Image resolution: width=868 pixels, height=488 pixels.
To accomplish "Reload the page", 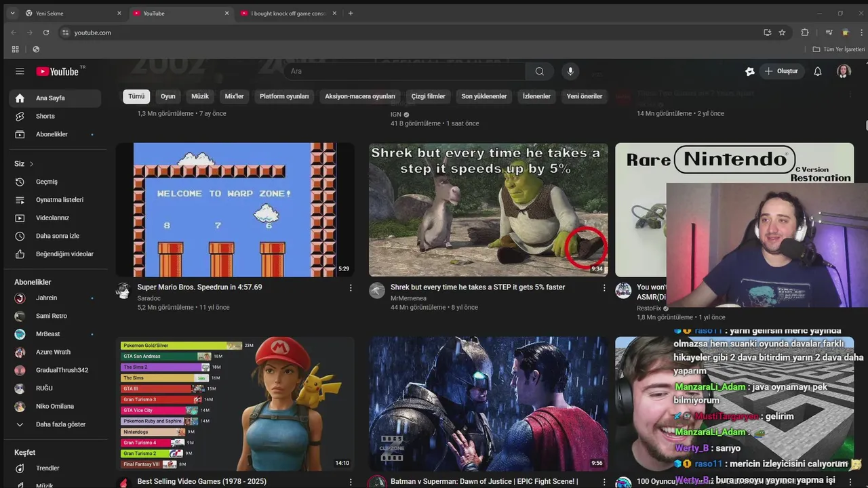I will tap(46, 33).
